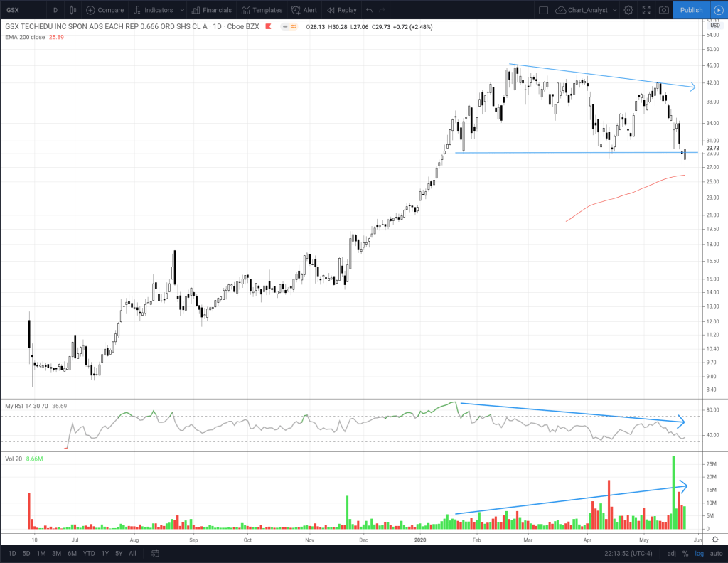Start bar Replay mode
The image size is (728, 563).
click(x=341, y=10)
